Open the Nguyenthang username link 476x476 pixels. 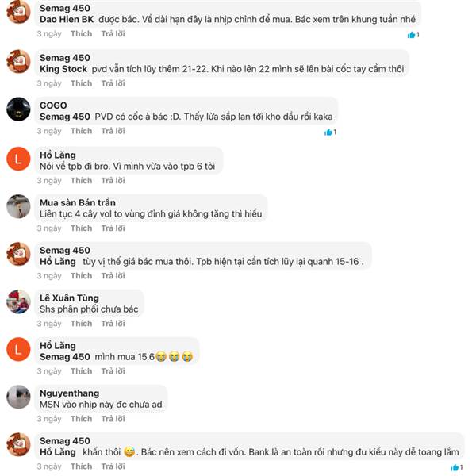click(70, 393)
